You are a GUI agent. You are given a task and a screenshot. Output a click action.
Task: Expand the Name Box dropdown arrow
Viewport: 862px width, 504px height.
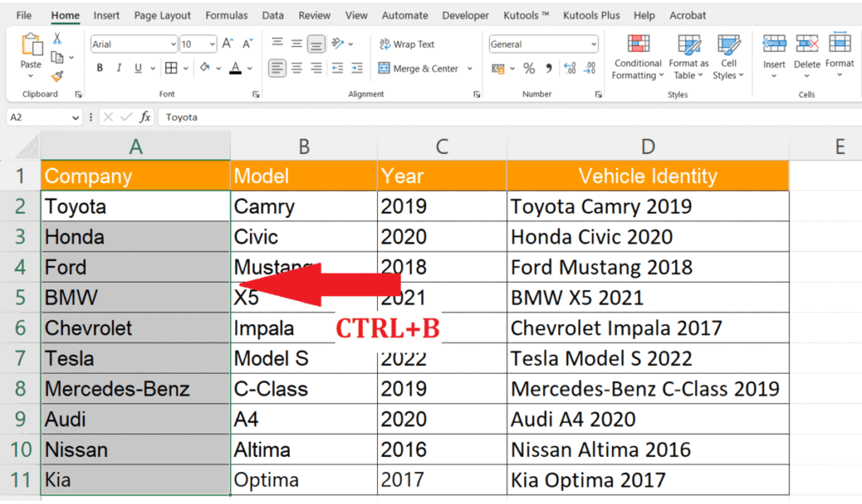[x=75, y=118]
